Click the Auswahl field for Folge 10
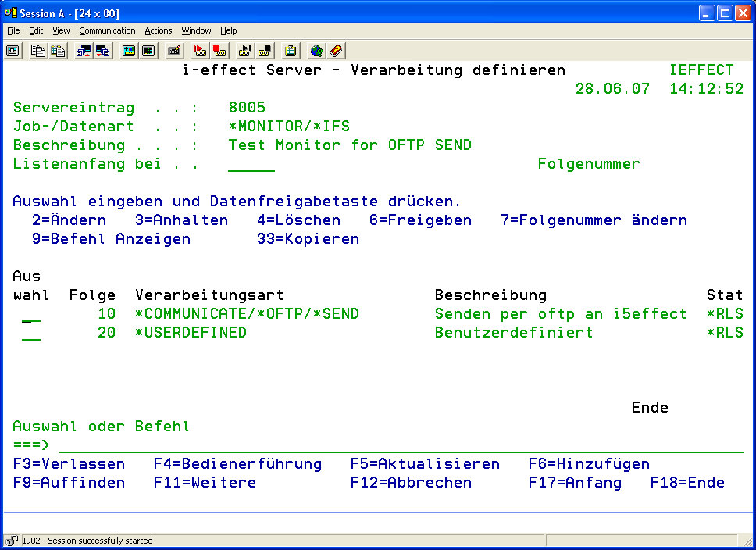Viewport: 756px width, 550px height. click(x=31, y=314)
